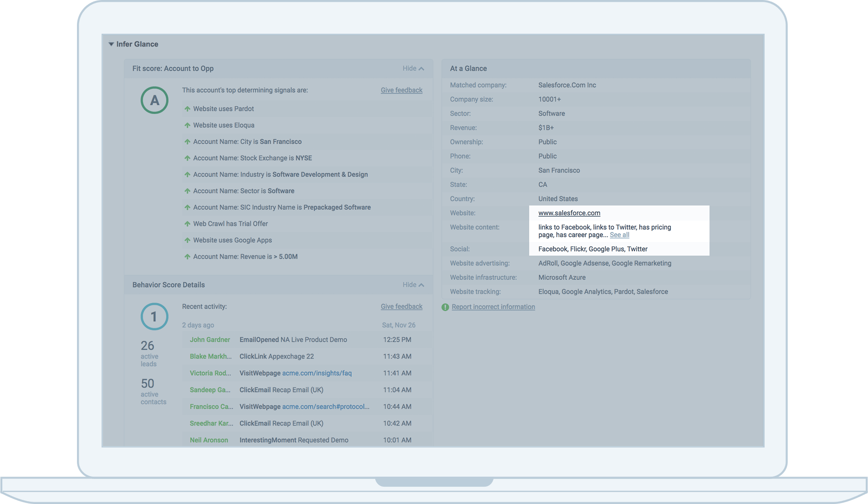Click InterestingMoment Requested Demo activity
Screen dimensions: 868x504
click(294, 440)
